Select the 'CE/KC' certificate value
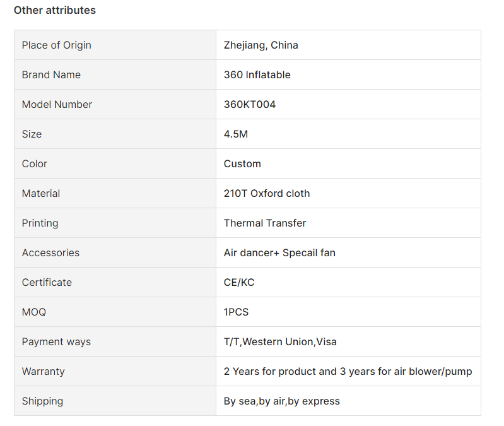The width and height of the screenshot is (504, 426). pyautogui.click(x=239, y=282)
